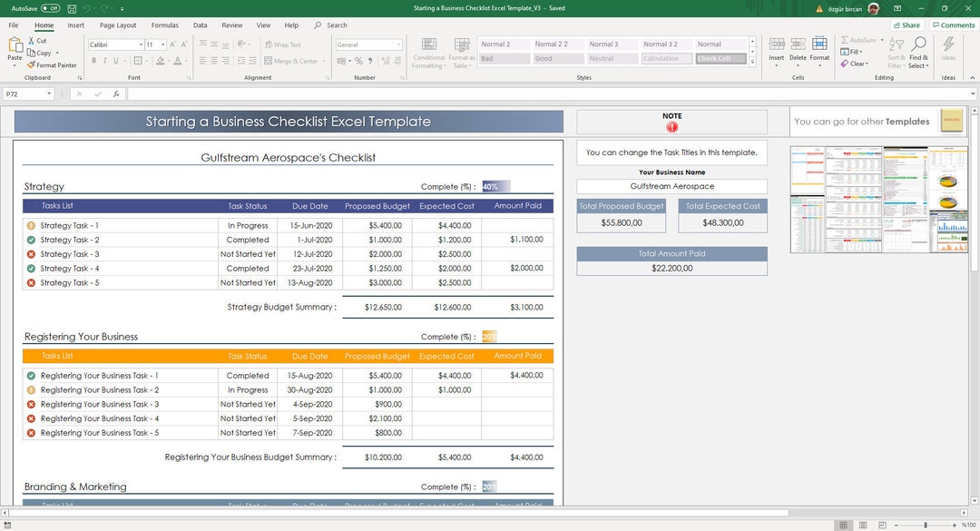This screenshot has width=980, height=531.
Task: Click the Paste clipboard icon
Action: (x=15, y=45)
